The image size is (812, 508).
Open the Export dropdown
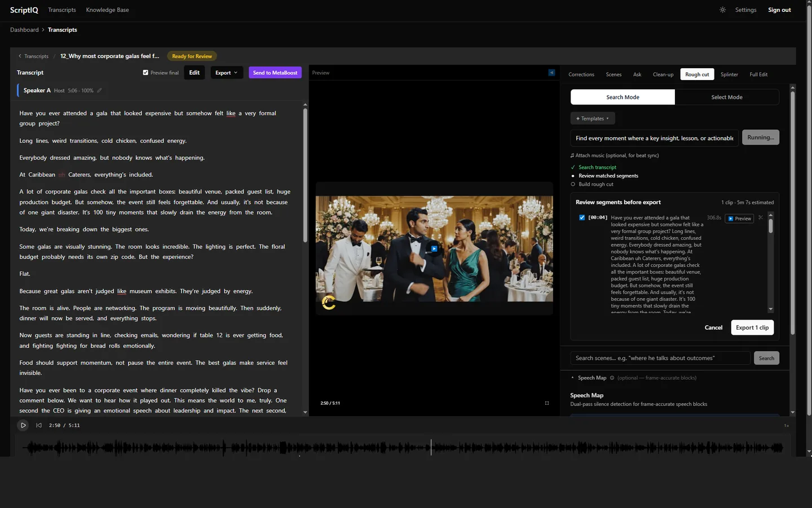pyautogui.click(x=227, y=73)
